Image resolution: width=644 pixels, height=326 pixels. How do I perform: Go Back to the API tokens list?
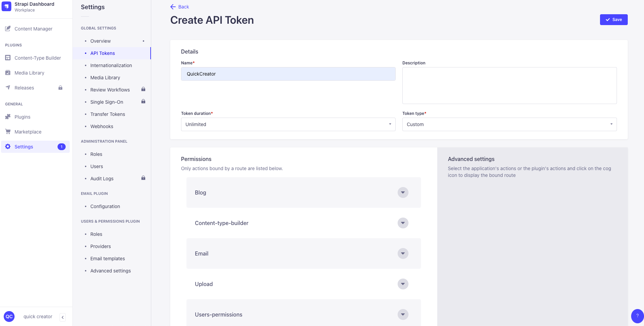(x=180, y=7)
